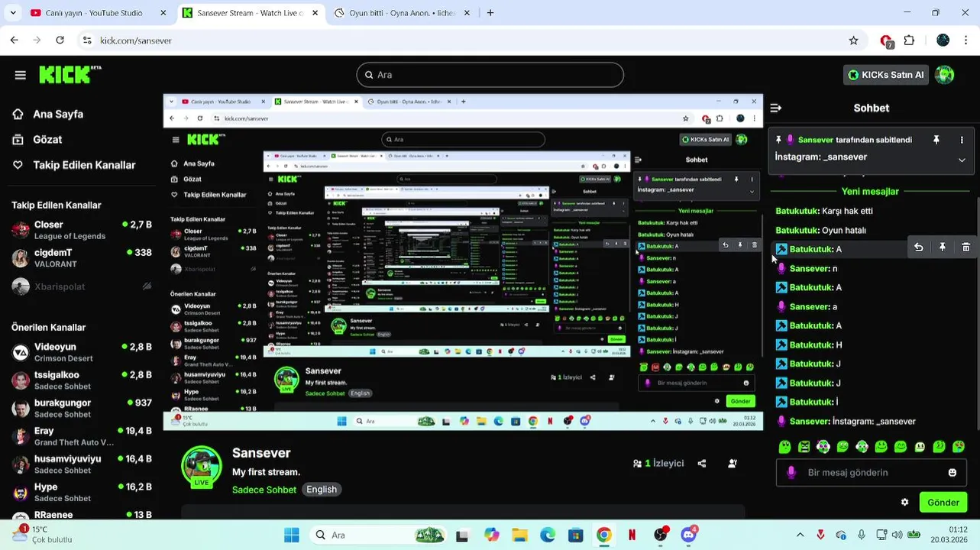980x550 pixels.
Task: Reload the kick.com page
Action: [60, 40]
